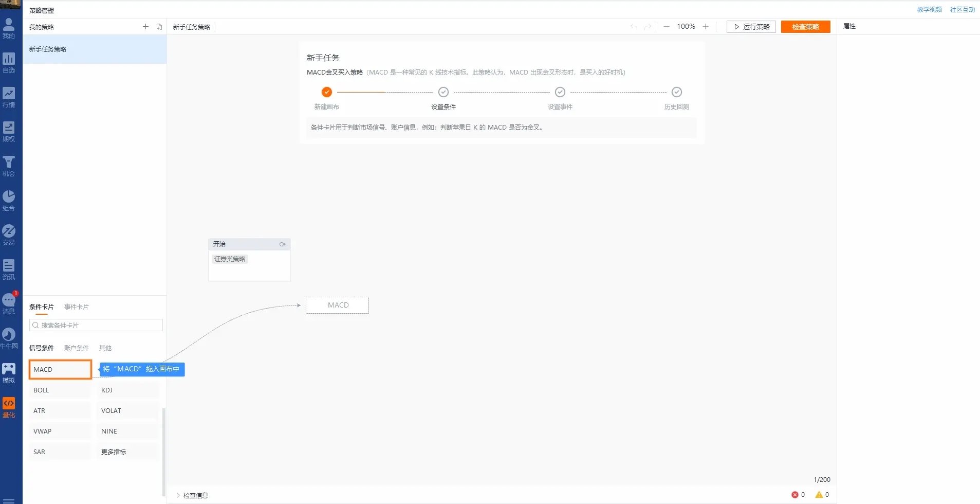Click the zoom out minus icon
This screenshot has height=504, width=980.
point(667,27)
